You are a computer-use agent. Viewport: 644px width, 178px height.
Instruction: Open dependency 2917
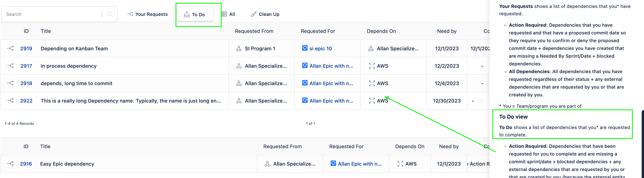tap(26, 66)
